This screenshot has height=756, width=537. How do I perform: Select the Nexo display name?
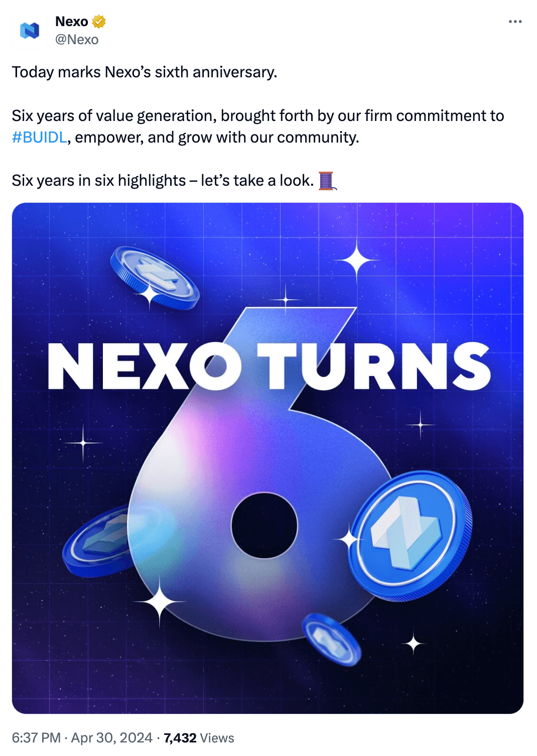[x=71, y=21]
